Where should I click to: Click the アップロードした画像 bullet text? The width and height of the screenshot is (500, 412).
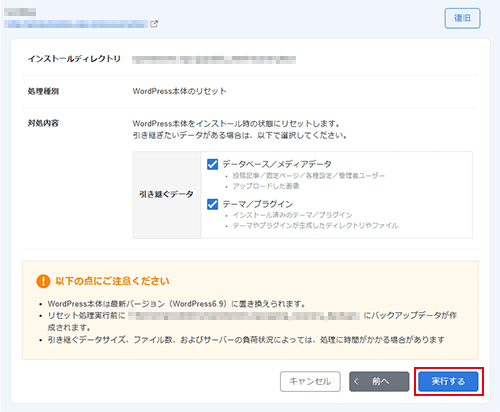tap(266, 186)
